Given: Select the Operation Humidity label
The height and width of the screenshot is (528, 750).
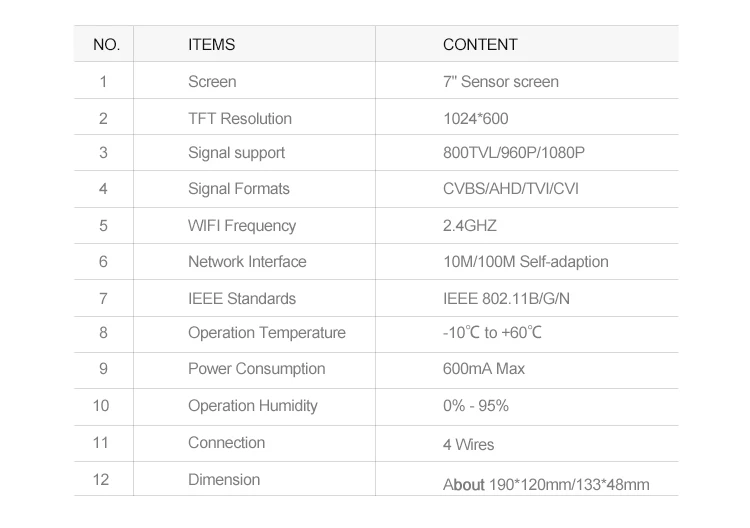Looking at the screenshot, I should tap(253, 406).
